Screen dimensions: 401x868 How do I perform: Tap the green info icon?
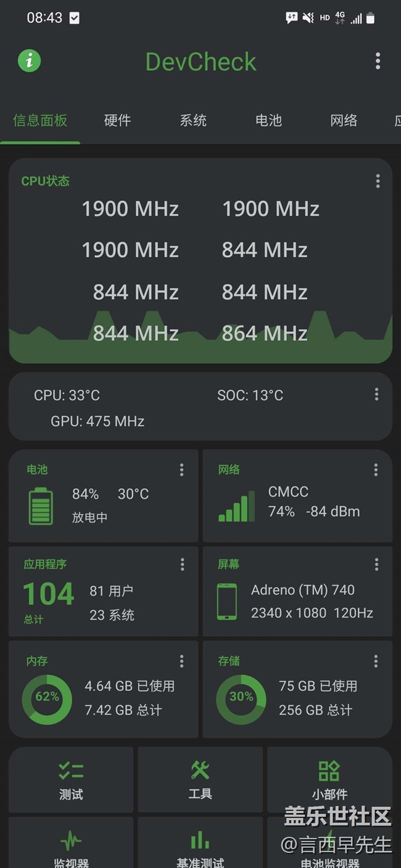point(29,60)
